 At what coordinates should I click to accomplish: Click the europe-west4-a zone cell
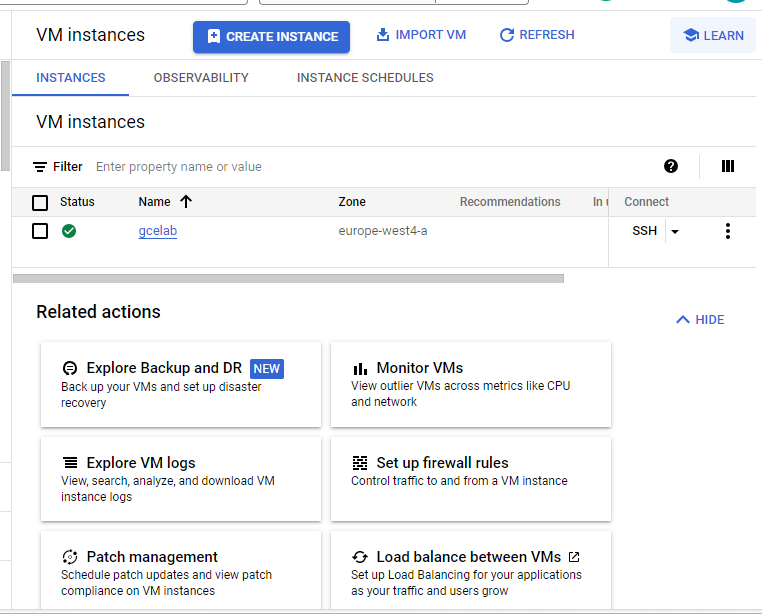pyautogui.click(x=383, y=231)
